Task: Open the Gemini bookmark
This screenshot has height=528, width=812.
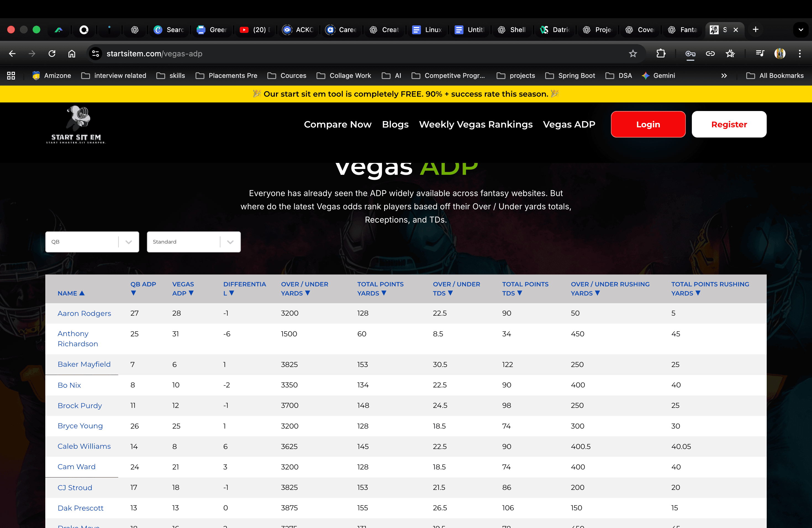Action: pyautogui.click(x=658, y=75)
